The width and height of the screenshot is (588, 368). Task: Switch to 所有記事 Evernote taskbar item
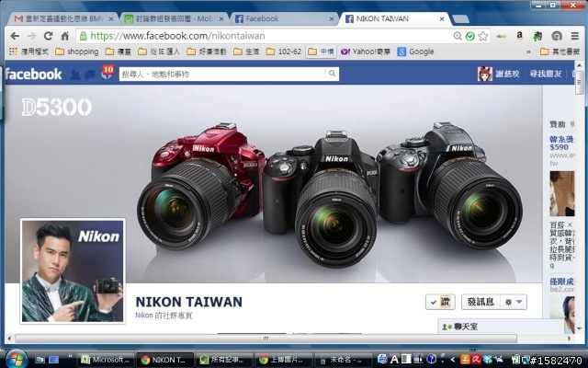[x=224, y=360]
